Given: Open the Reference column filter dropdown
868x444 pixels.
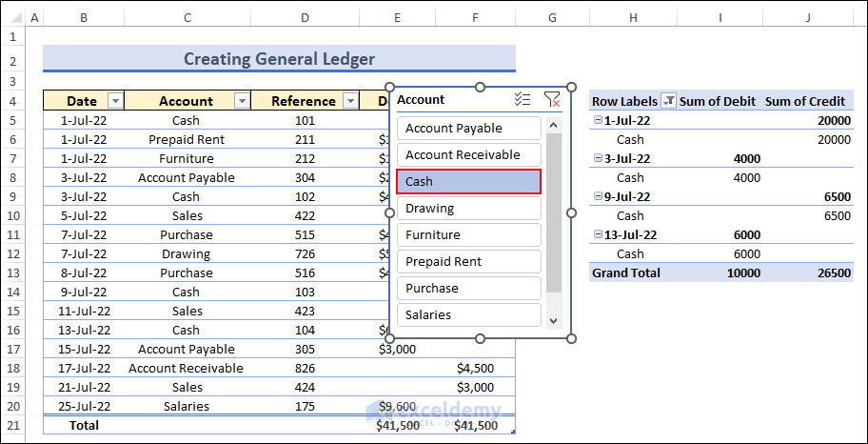Looking at the screenshot, I should tap(350, 101).
